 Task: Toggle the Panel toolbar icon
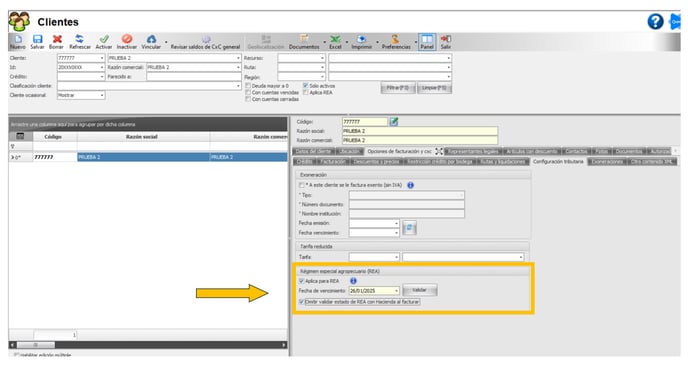tap(427, 42)
